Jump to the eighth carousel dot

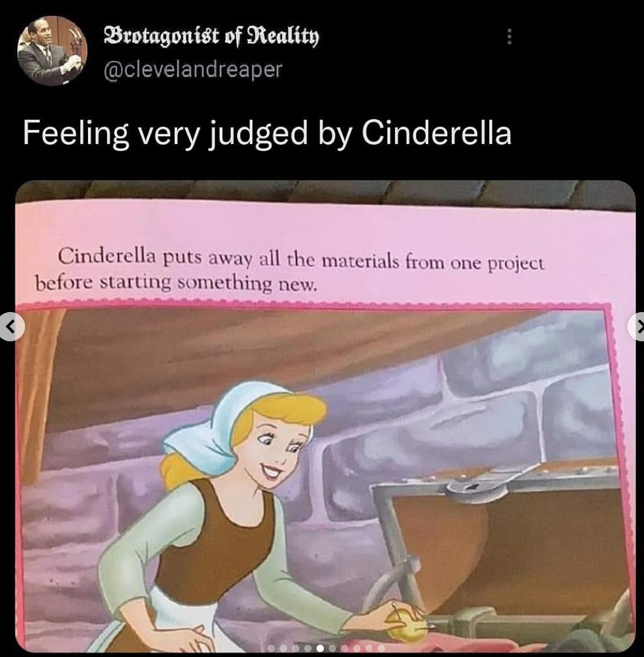357,648
